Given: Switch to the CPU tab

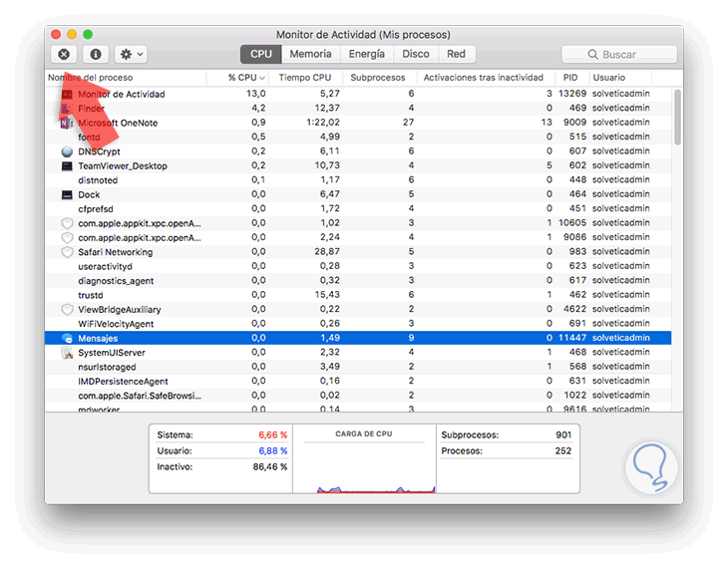Looking at the screenshot, I should click(261, 54).
